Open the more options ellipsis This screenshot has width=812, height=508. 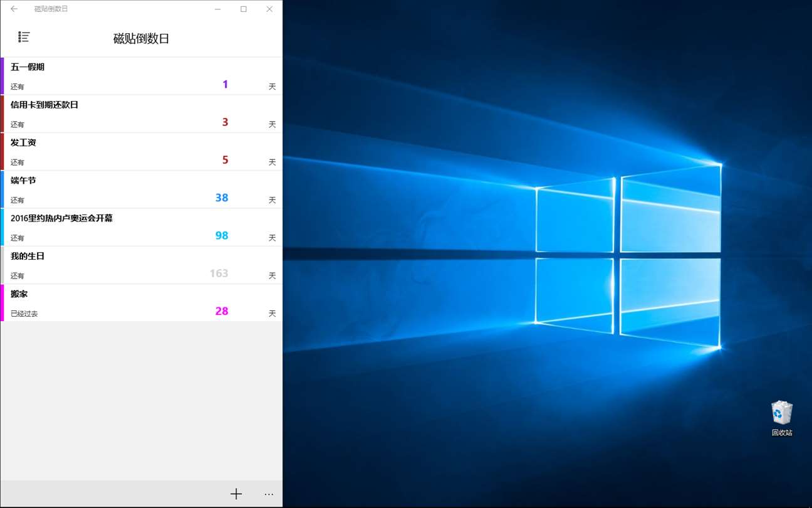pyautogui.click(x=269, y=494)
